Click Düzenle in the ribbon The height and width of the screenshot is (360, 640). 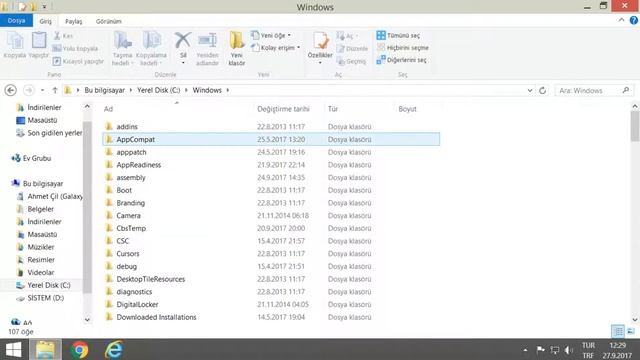[x=352, y=49]
